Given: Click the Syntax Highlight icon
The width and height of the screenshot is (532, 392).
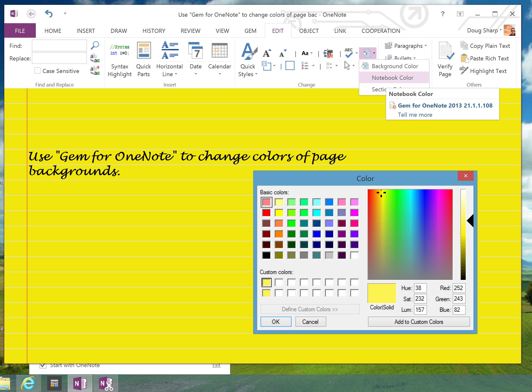Looking at the screenshot, I should (x=120, y=50).
